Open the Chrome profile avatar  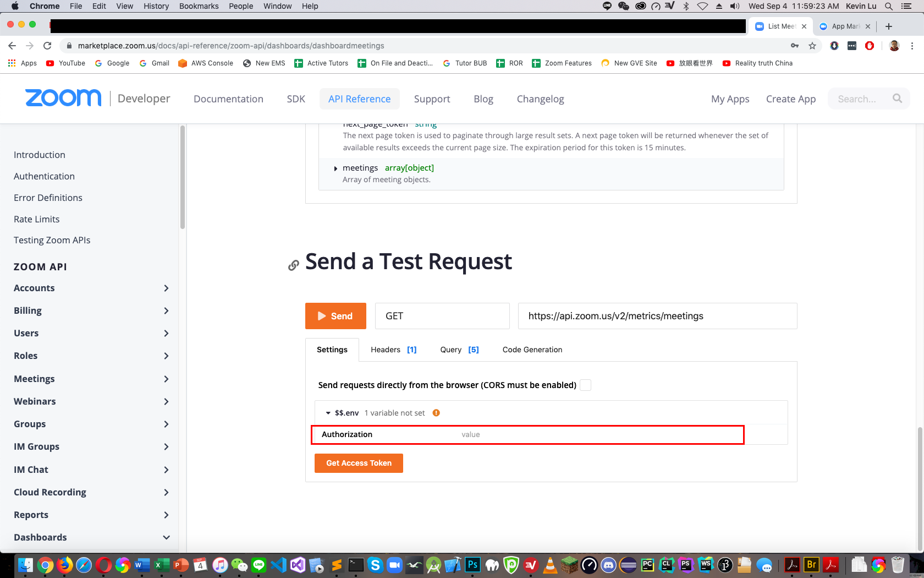click(894, 46)
